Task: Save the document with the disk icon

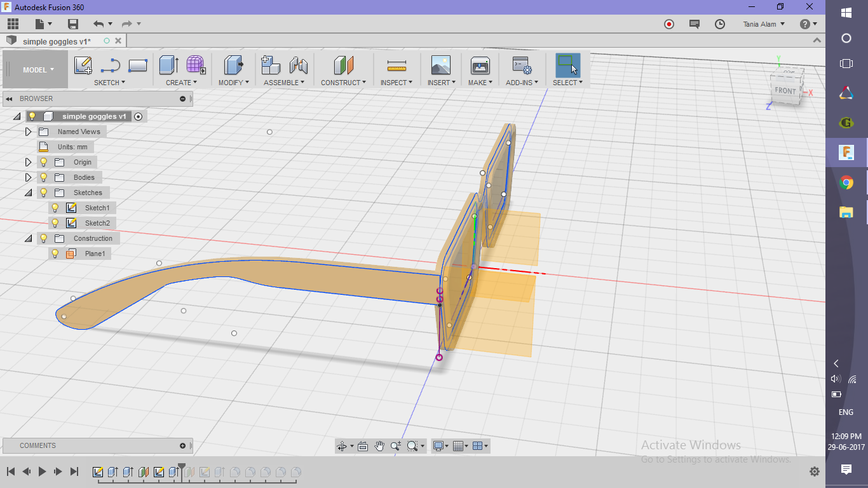Action: coord(73,24)
